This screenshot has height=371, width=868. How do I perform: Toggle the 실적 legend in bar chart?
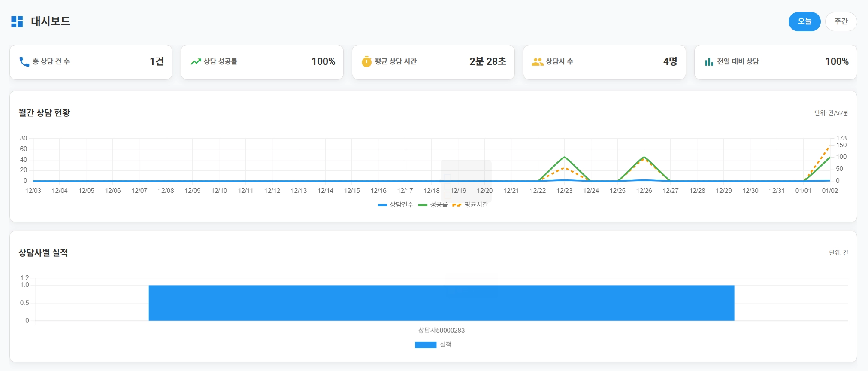coord(433,345)
